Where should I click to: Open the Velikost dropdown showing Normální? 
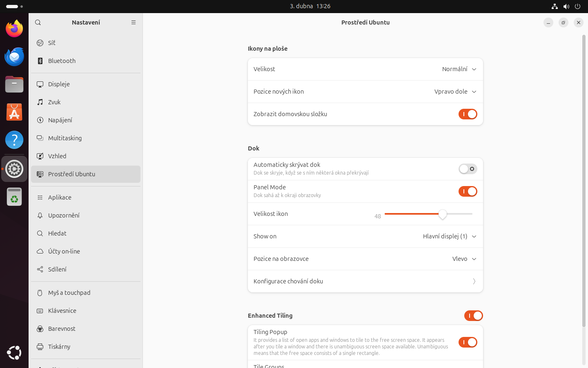[459, 69]
